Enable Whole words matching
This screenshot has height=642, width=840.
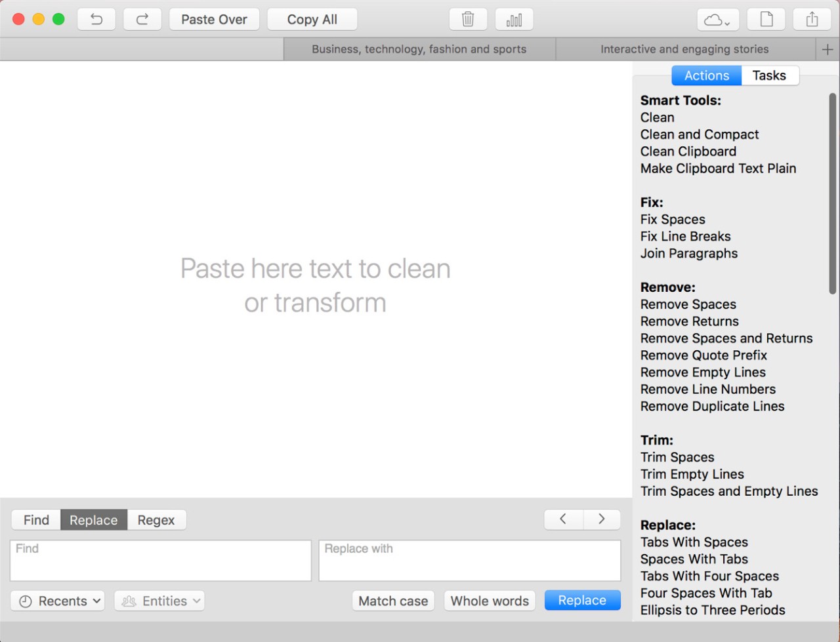tap(489, 601)
